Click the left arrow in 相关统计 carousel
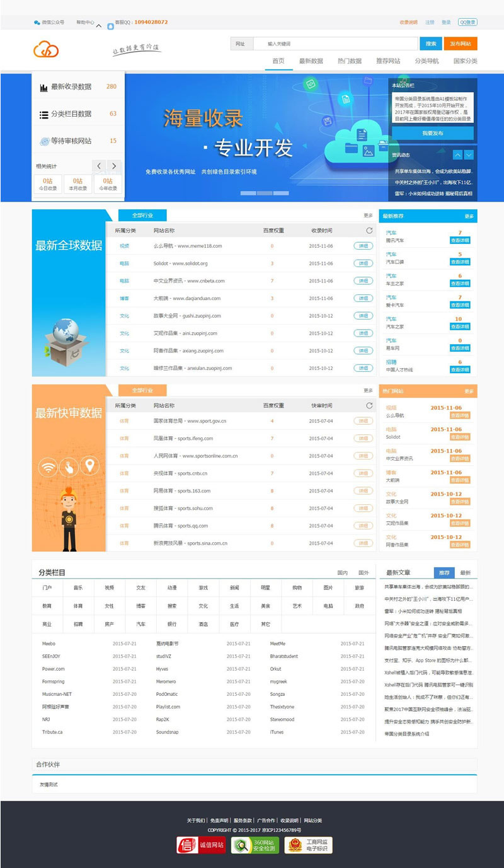Image resolution: width=504 pixels, height=868 pixels. tap(99, 166)
